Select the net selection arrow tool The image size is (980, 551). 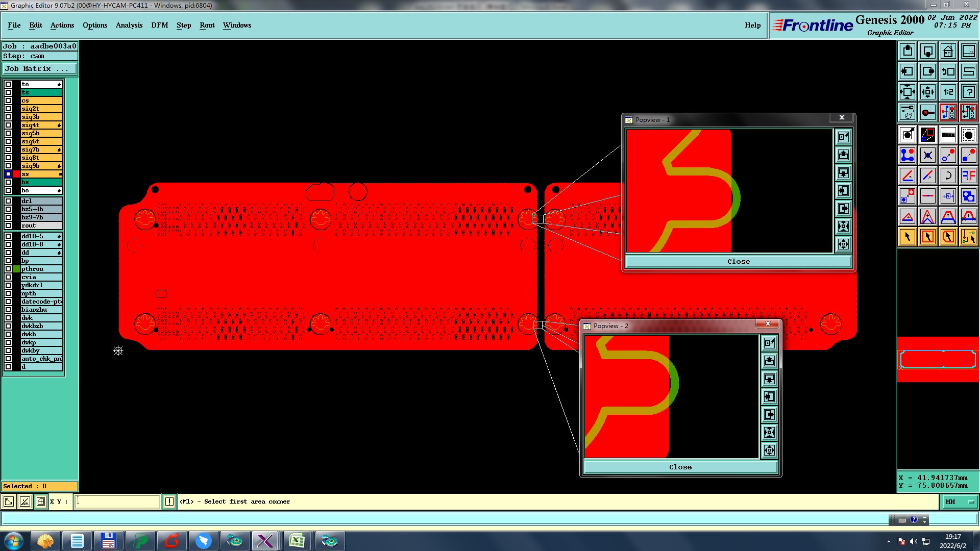[968, 237]
